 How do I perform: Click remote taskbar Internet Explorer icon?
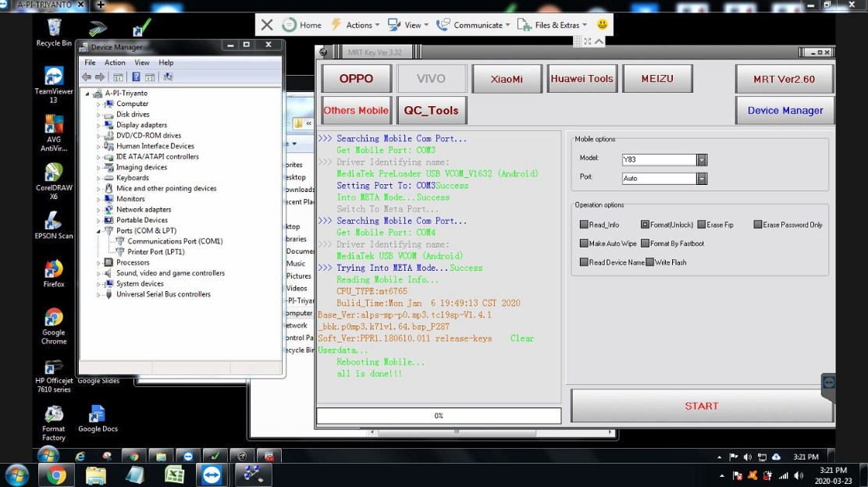pos(80,456)
